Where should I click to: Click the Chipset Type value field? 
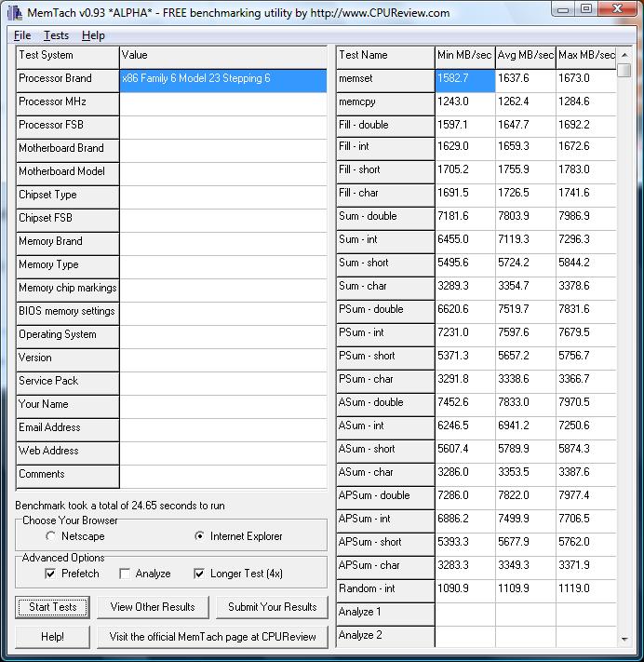223,196
